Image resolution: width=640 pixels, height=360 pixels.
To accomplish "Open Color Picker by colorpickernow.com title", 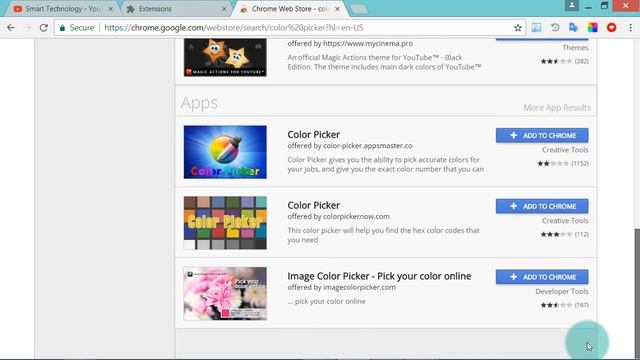I will pos(313,205).
